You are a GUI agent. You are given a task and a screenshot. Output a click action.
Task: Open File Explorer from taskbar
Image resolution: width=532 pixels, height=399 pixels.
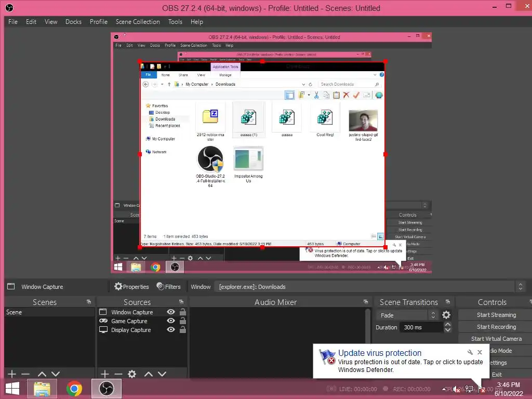click(x=42, y=389)
